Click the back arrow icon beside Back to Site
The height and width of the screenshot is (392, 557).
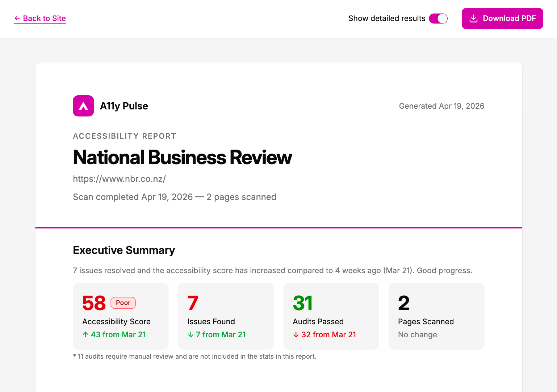pyautogui.click(x=17, y=18)
